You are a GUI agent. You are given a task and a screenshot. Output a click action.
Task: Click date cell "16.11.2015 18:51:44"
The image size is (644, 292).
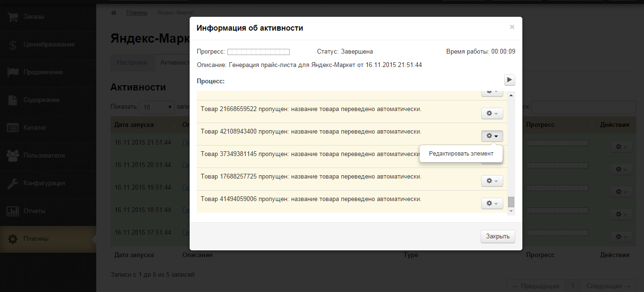click(x=143, y=210)
